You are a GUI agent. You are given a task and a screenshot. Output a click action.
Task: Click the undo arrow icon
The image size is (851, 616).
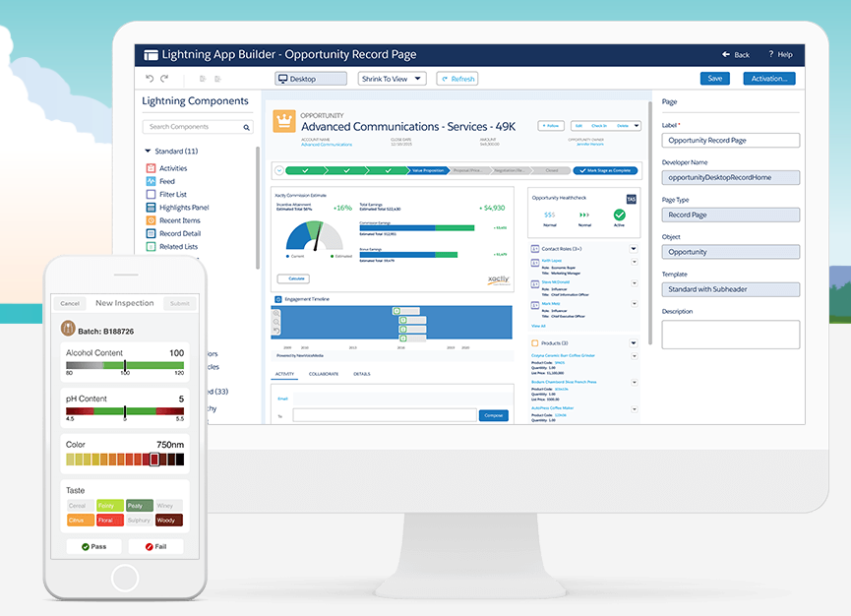click(x=150, y=79)
